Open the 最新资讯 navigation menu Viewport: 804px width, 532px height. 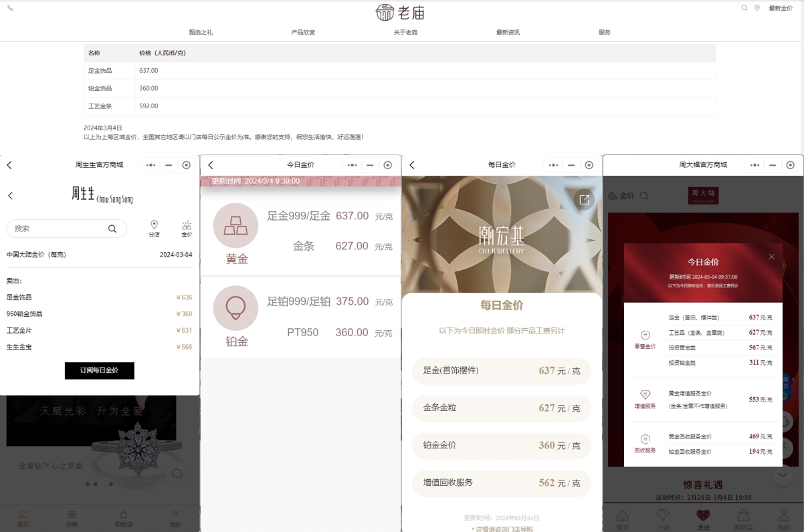508,32
